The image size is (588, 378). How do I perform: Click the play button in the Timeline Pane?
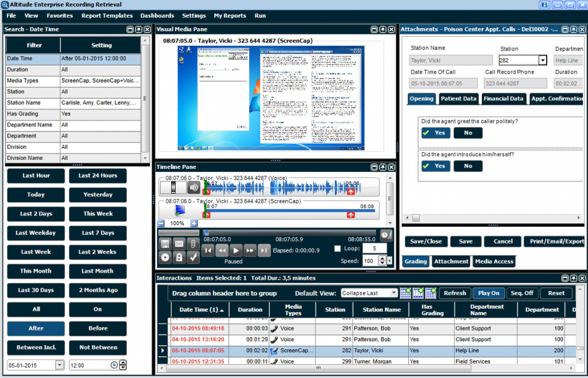pos(236,250)
